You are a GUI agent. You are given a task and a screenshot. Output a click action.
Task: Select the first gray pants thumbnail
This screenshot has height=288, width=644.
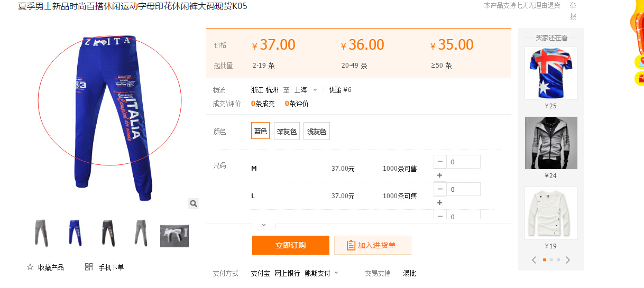point(41,233)
